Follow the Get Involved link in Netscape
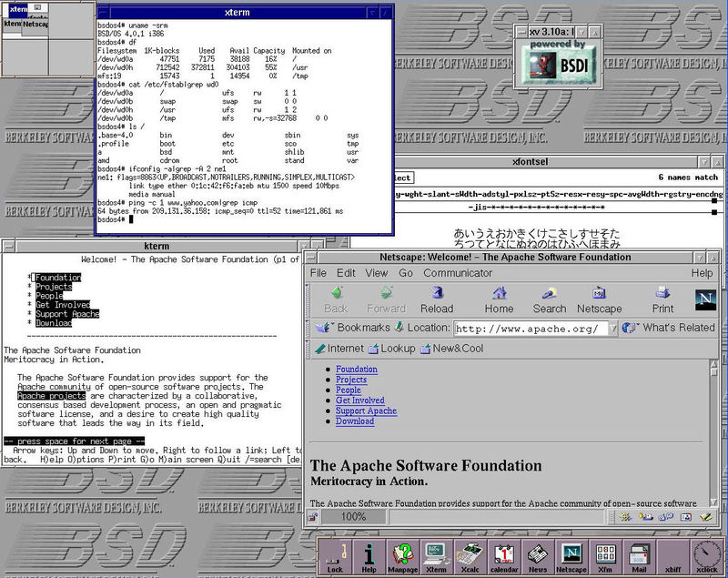The image size is (728, 578). pos(360,401)
